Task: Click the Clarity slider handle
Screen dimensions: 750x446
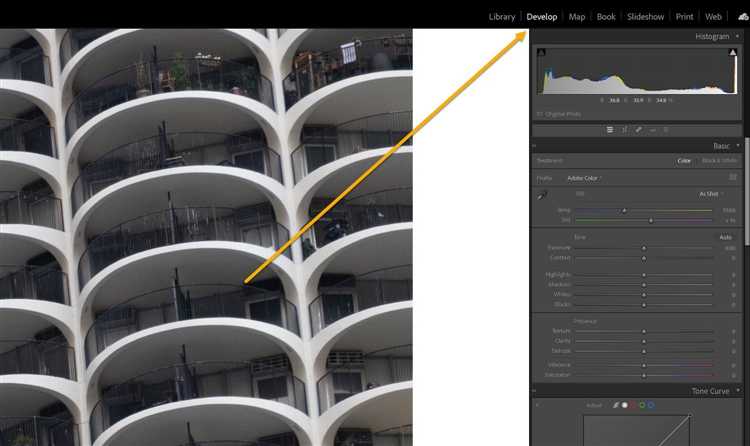Action: click(x=644, y=341)
